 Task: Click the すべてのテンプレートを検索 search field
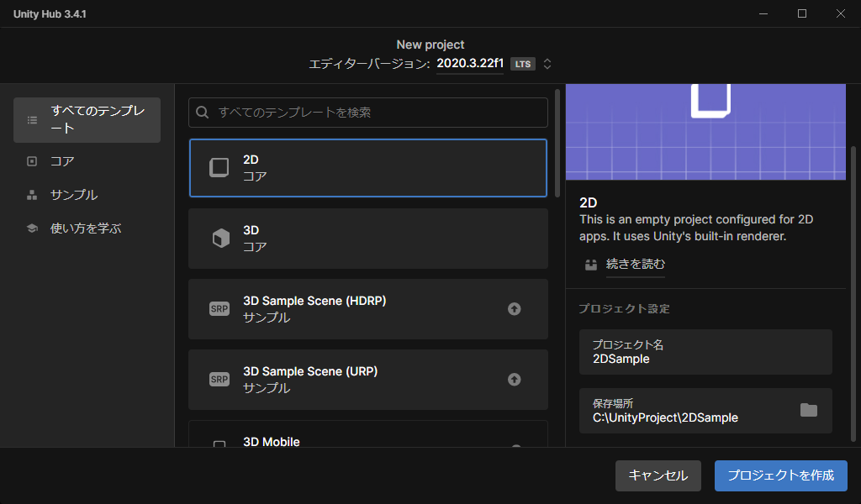(x=368, y=113)
